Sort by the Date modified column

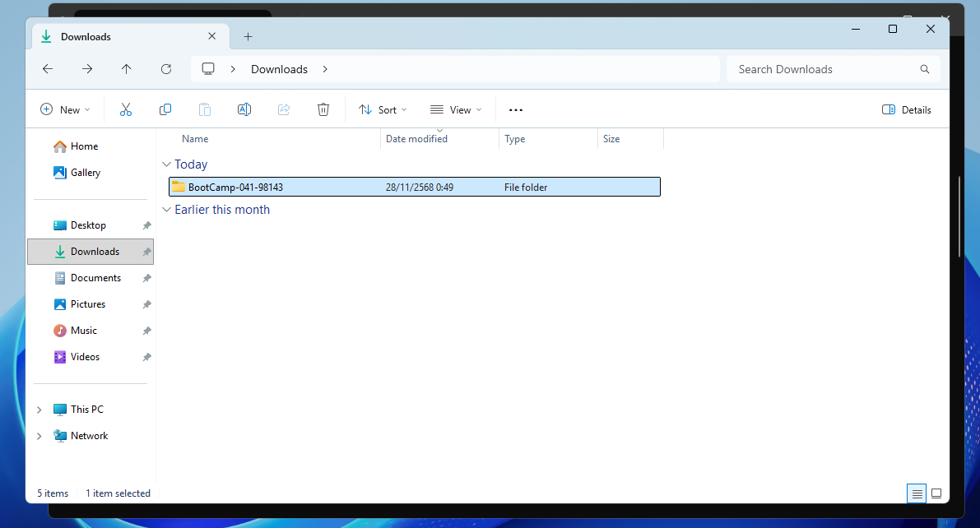417,139
